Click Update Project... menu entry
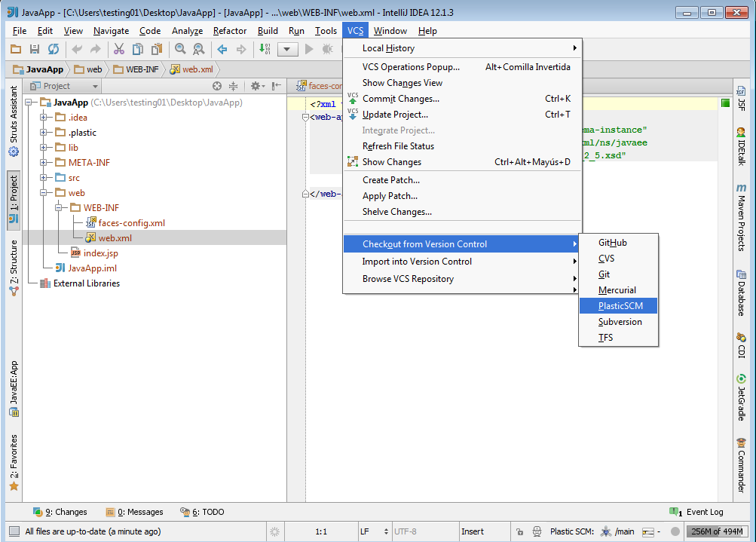 [x=462, y=115]
